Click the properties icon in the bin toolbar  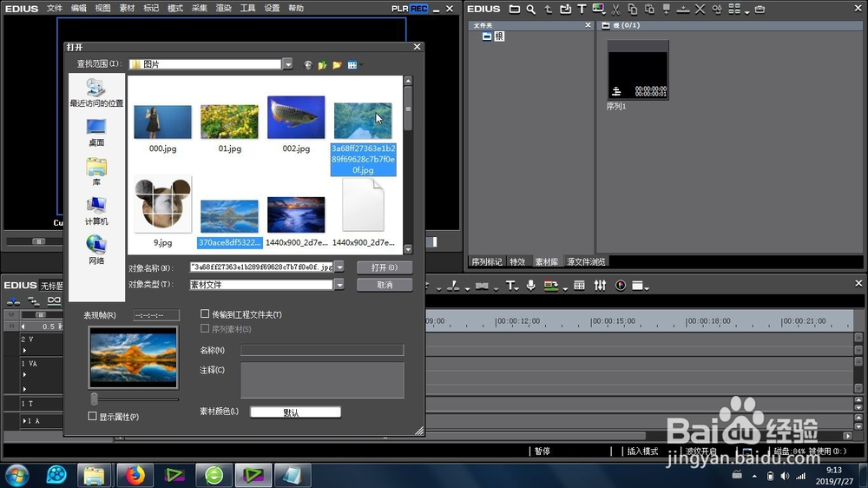pyautogui.click(x=717, y=9)
